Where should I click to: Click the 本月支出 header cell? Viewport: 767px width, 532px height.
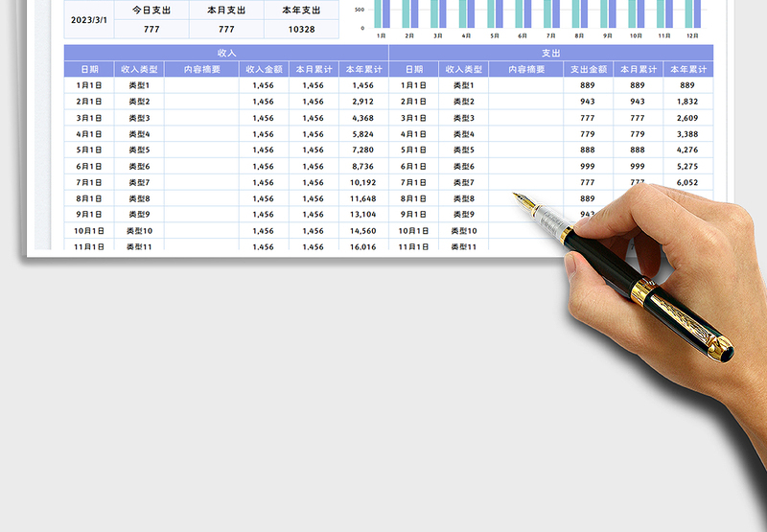225,10
